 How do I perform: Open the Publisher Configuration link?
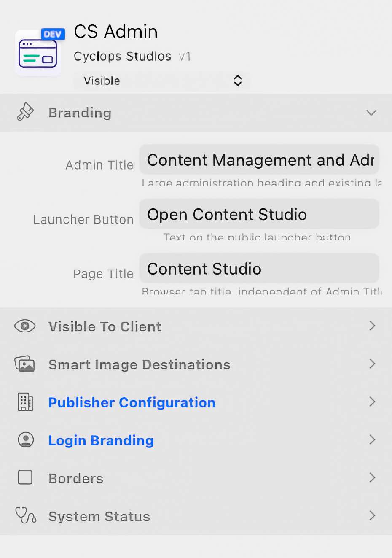(x=132, y=402)
